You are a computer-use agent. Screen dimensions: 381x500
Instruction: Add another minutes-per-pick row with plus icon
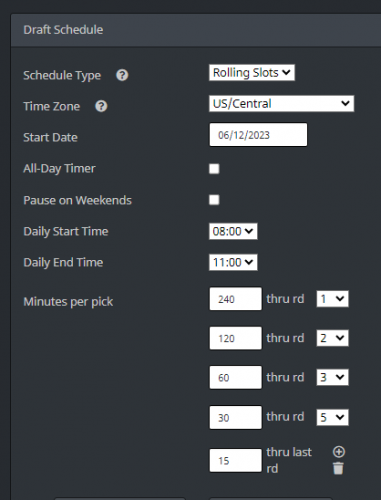click(x=339, y=452)
